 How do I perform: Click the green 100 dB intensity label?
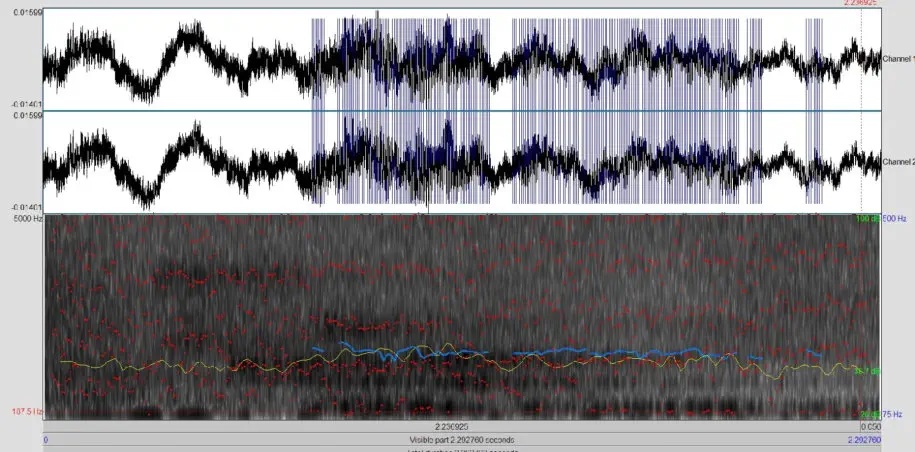868,219
